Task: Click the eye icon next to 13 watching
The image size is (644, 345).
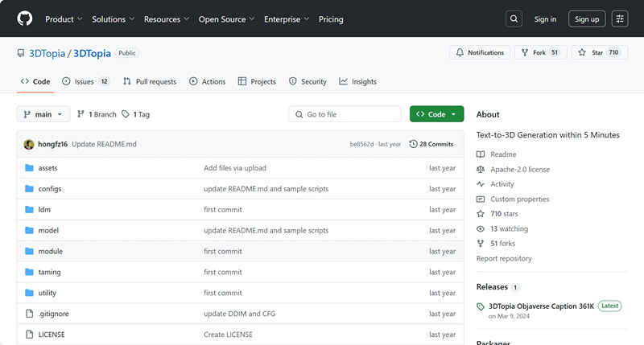Action: 481,229
